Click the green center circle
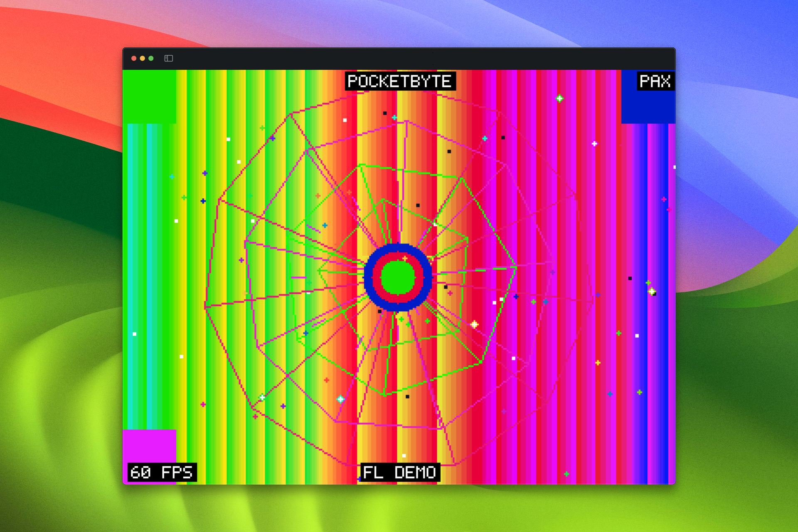Image resolution: width=798 pixels, height=532 pixels. (398, 278)
